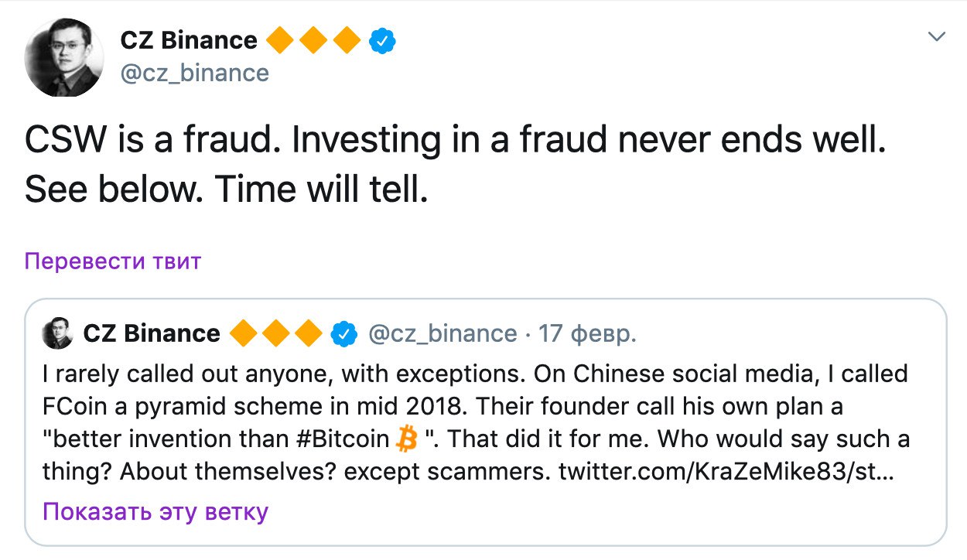Click the verified badge in quoted tweet
The image size is (967, 560).
coord(343,333)
